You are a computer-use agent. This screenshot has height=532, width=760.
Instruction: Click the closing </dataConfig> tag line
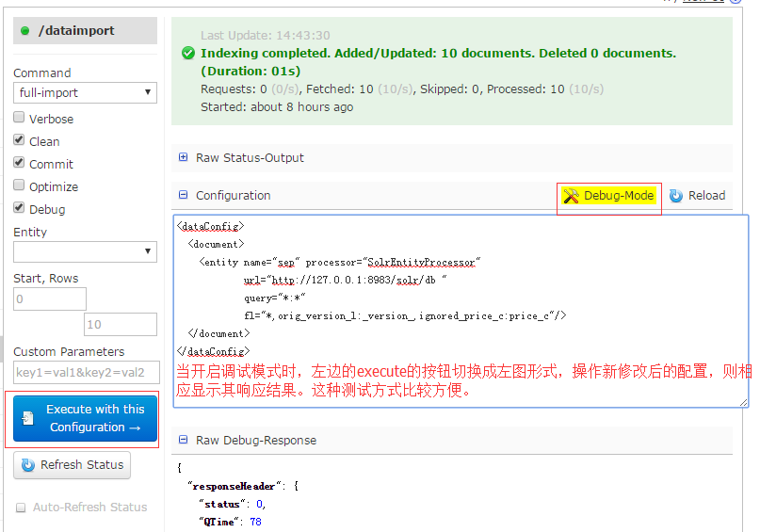click(x=213, y=351)
